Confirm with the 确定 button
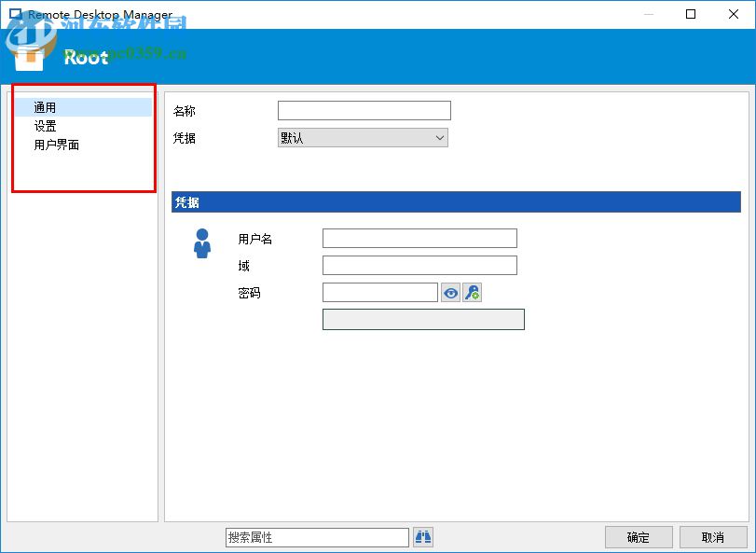The height and width of the screenshot is (553, 756). 638,536
